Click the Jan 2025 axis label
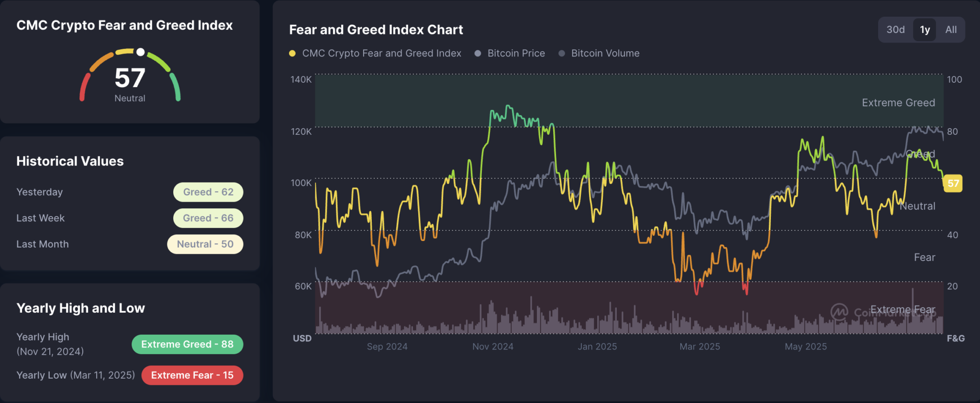This screenshot has height=403, width=980. point(597,347)
